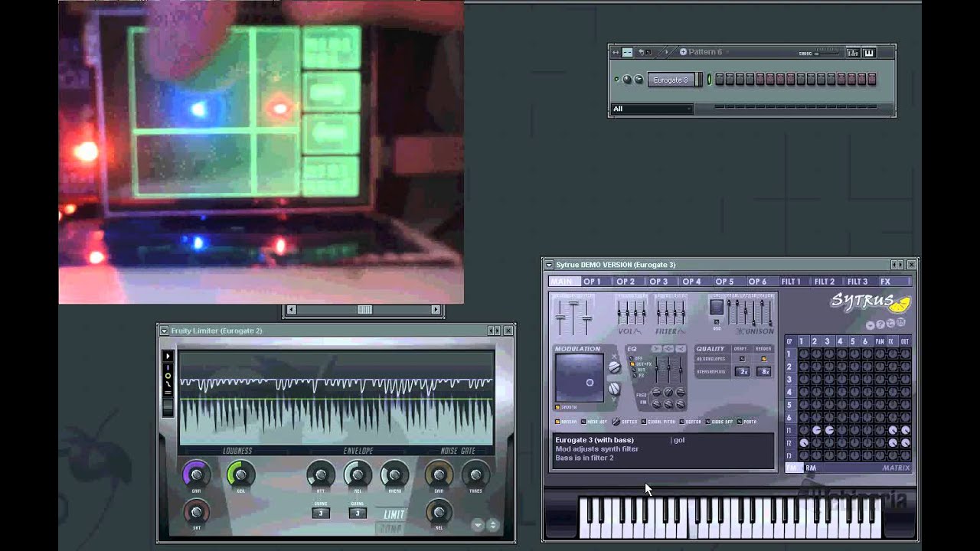Adjust the Sytrus Soften knob

pos(616,422)
